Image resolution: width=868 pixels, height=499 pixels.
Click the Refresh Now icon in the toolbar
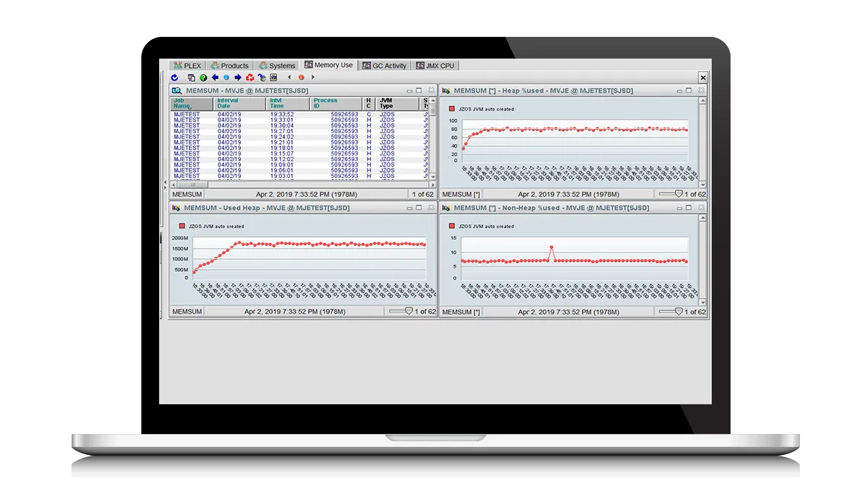175,77
